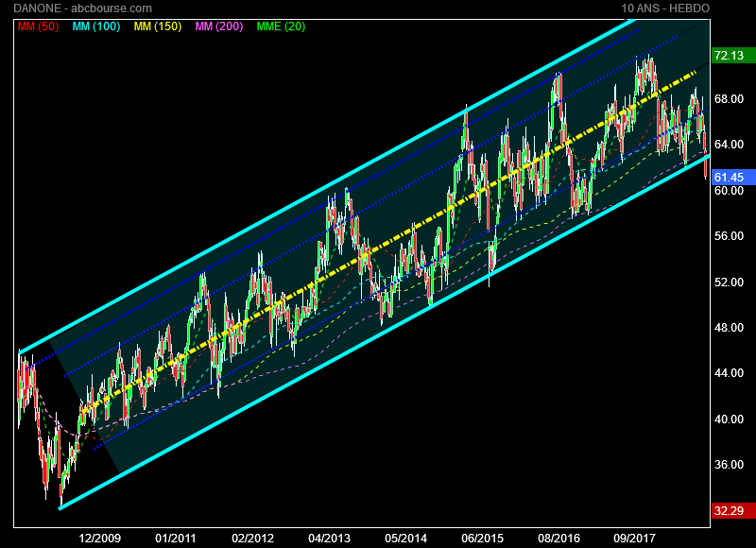Click the 44.00 price axis label
756x548 pixels.
[729, 373]
